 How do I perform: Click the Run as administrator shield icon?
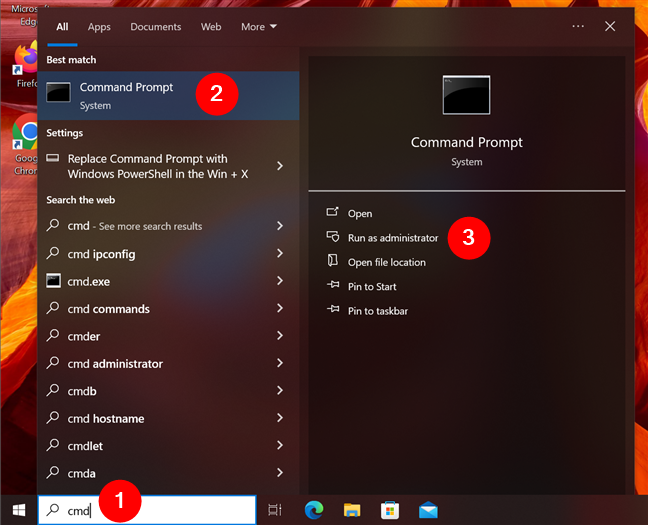[333, 237]
